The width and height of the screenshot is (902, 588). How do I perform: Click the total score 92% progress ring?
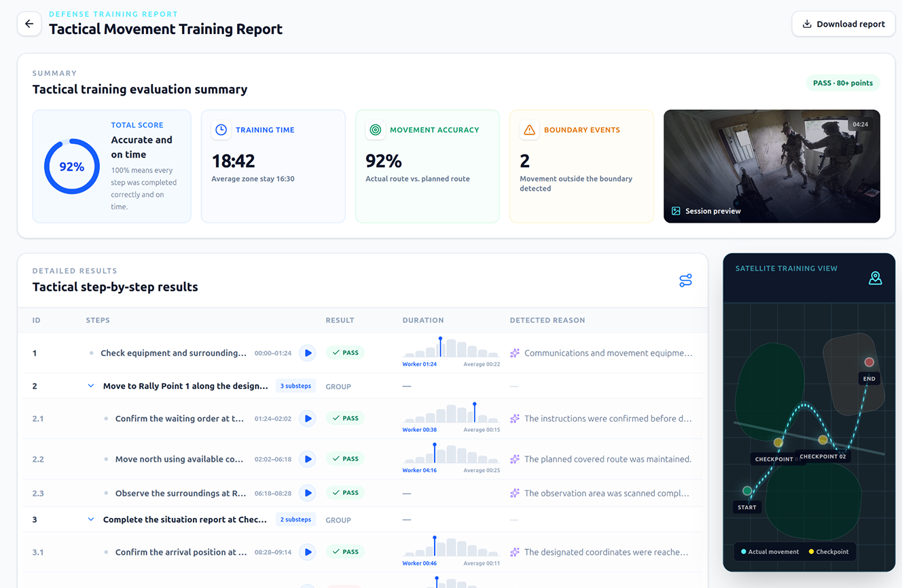coord(71,166)
